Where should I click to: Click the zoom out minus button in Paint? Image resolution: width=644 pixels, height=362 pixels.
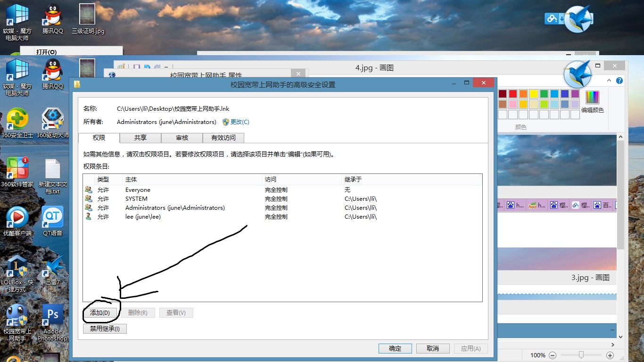[553, 355]
